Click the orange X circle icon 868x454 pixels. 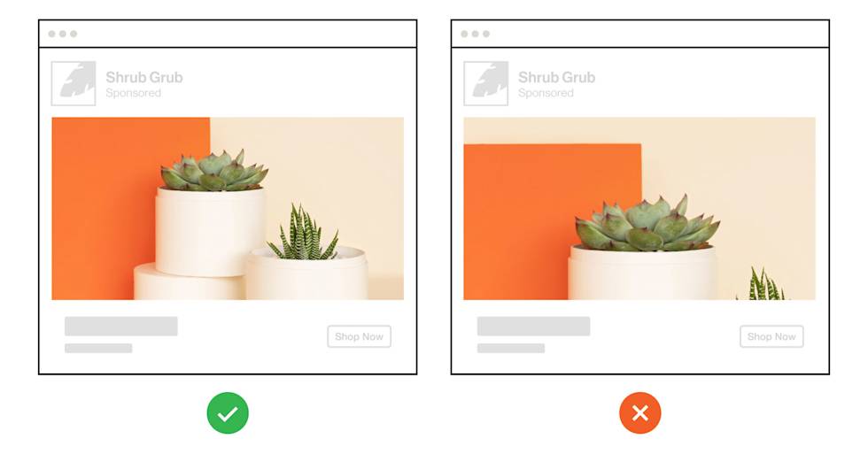[639, 413]
